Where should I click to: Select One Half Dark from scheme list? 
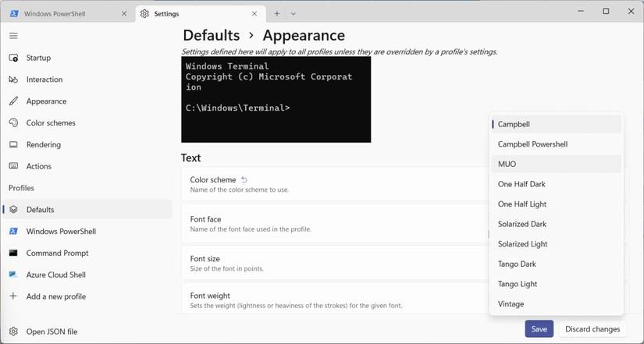click(x=521, y=184)
